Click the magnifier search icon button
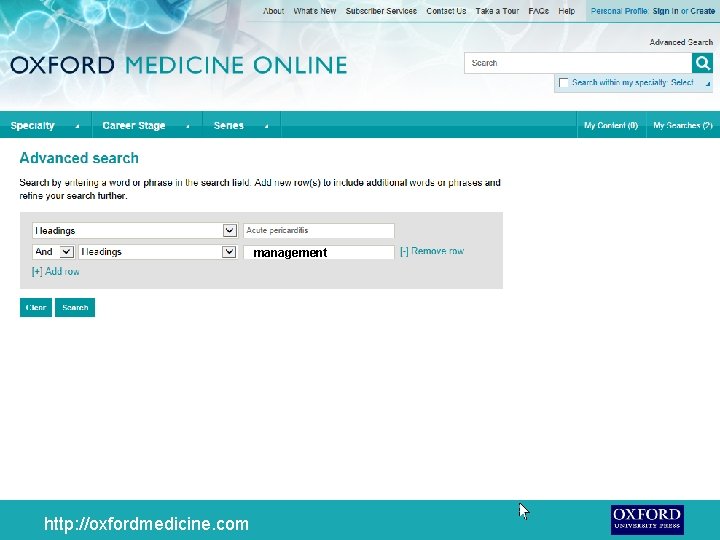720x540 pixels. [702, 63]
